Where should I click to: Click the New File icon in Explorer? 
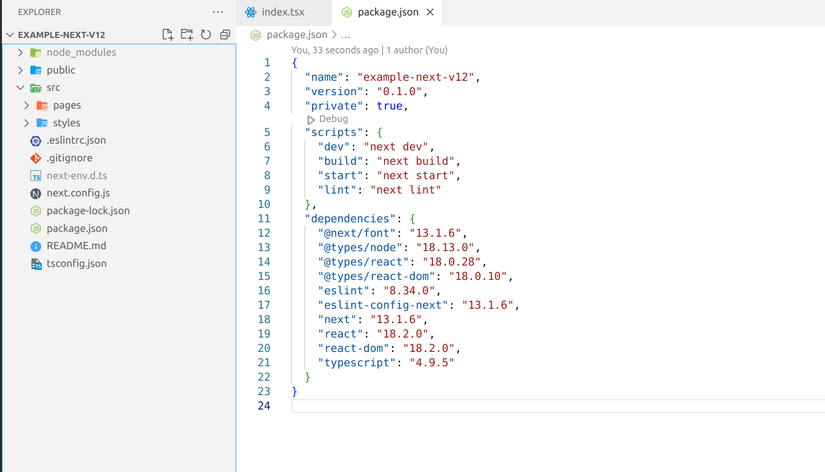pos(167,35)
